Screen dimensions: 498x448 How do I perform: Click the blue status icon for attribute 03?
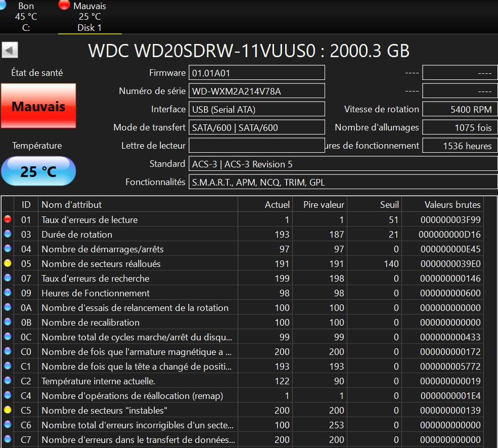tap(8, 234)
